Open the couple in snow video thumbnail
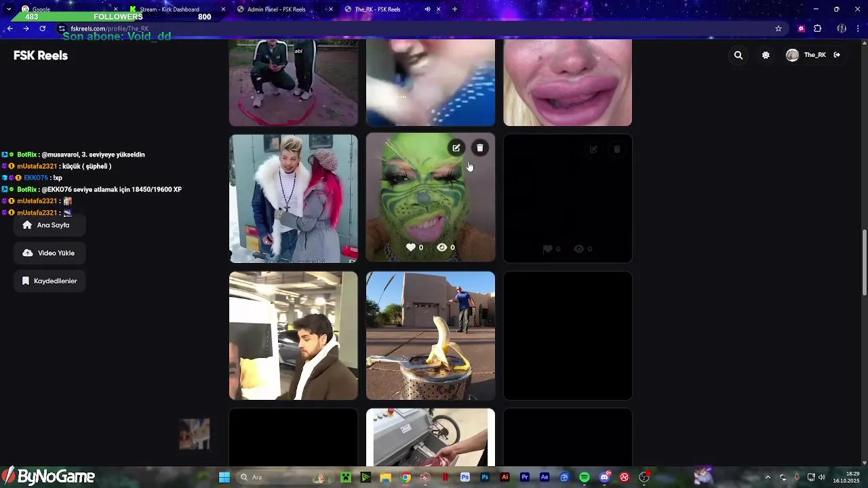The image size is (868, 488). (293, 199)
